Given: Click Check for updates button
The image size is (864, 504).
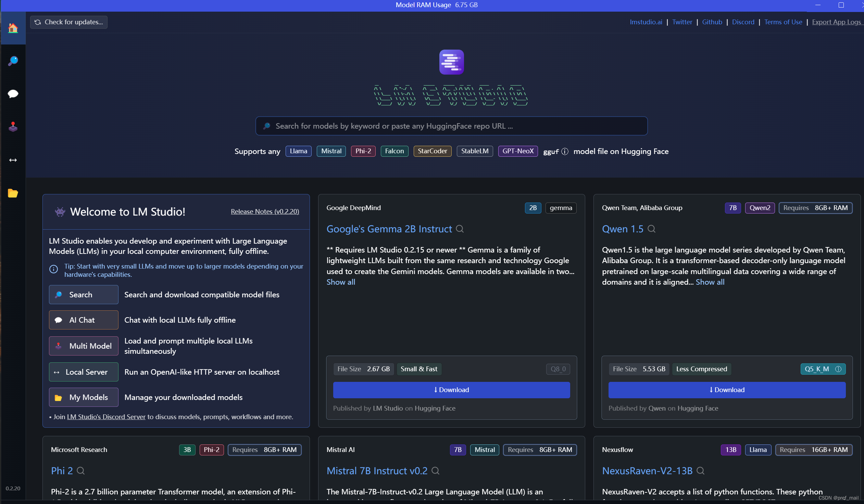Looking at the screenshot, I should point(69,22).
